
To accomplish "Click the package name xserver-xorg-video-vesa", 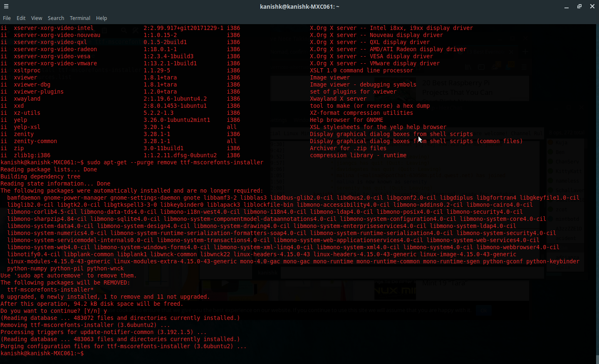I will tap(52, 56).
